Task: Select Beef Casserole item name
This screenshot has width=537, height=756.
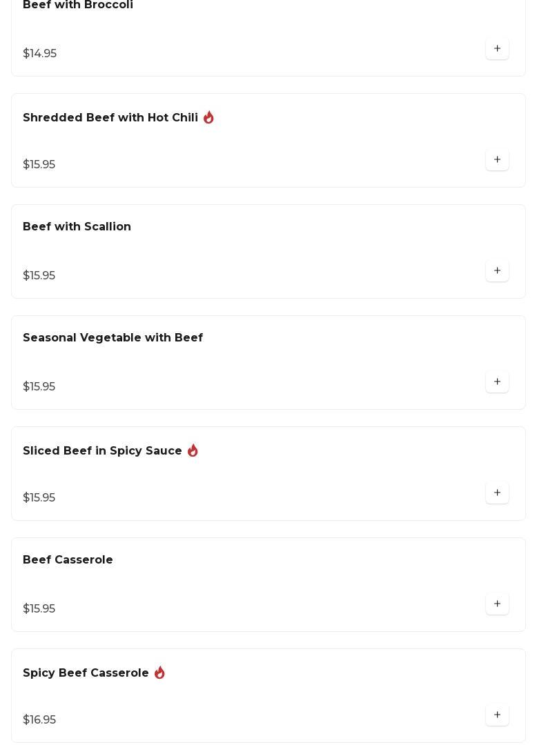Action: click(x=68, y=560)
